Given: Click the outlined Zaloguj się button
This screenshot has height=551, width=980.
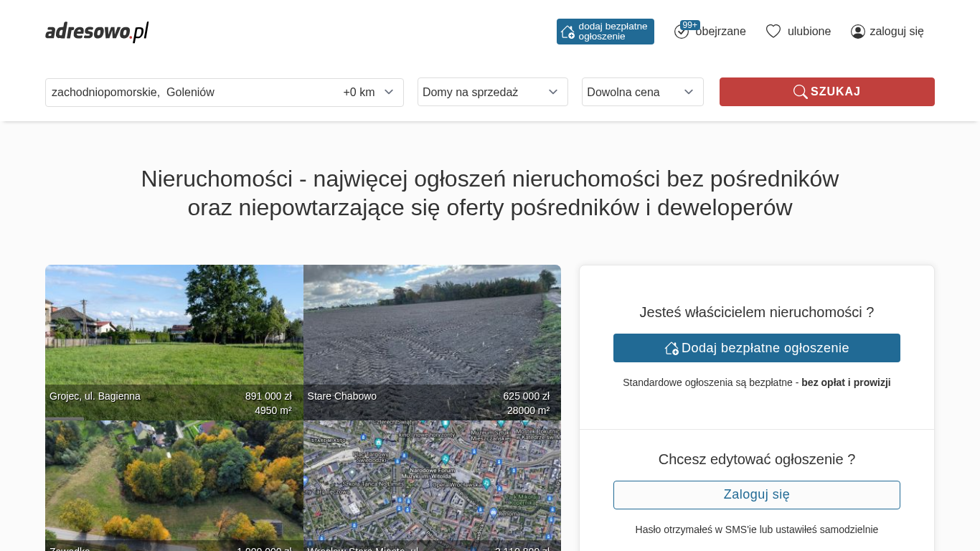Looking at the screenshot, I should point(756,495).
